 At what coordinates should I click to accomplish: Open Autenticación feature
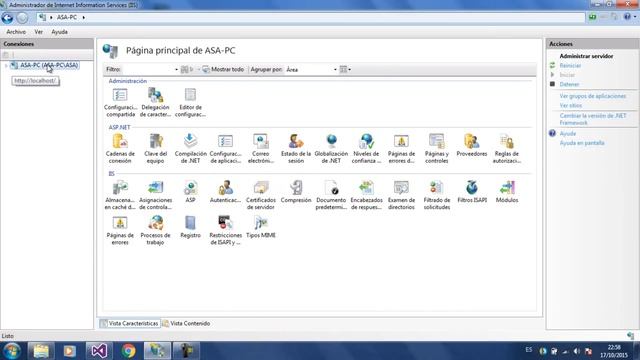point(225,191)
